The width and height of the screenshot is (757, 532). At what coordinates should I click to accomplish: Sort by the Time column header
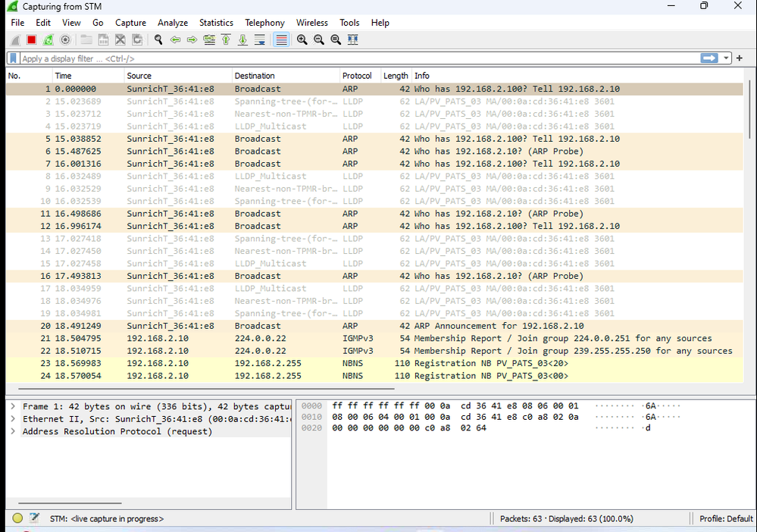[x=88, y=76]
